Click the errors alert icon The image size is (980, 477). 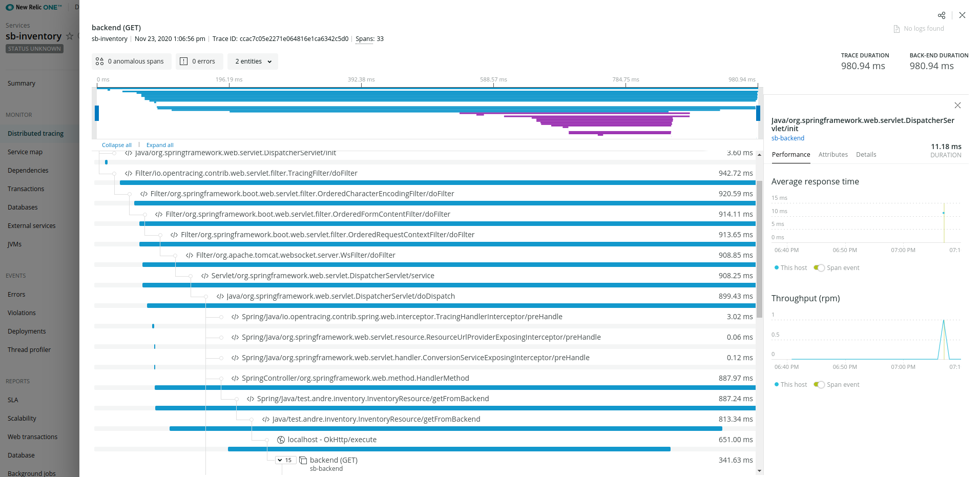coord(183,61)
